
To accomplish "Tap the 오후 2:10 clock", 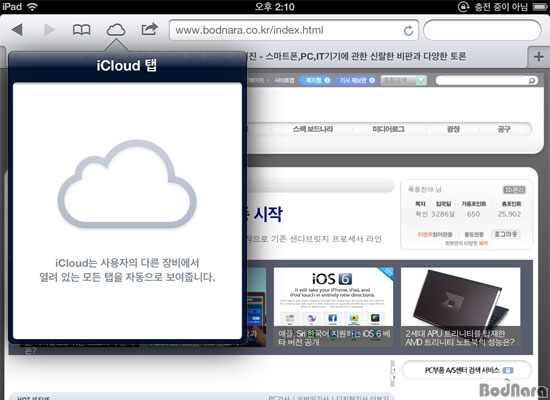I will (x=275, y=7).
